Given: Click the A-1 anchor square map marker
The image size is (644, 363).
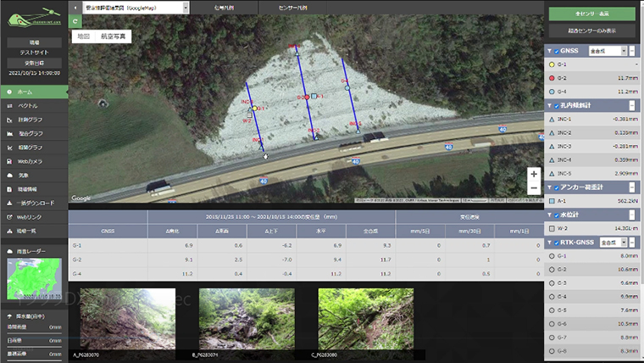Looking at the screenshot, I should coord(314,96).
